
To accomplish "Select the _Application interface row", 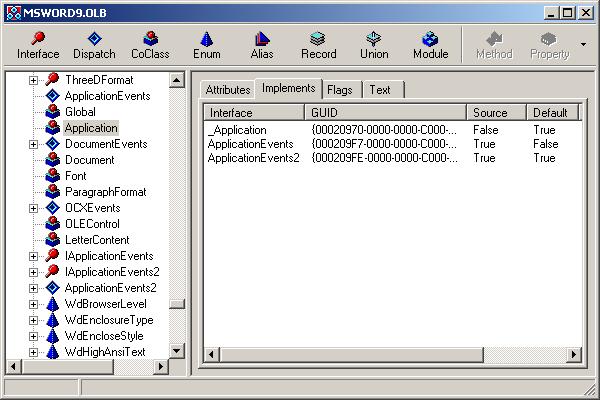I will (393, 130).
